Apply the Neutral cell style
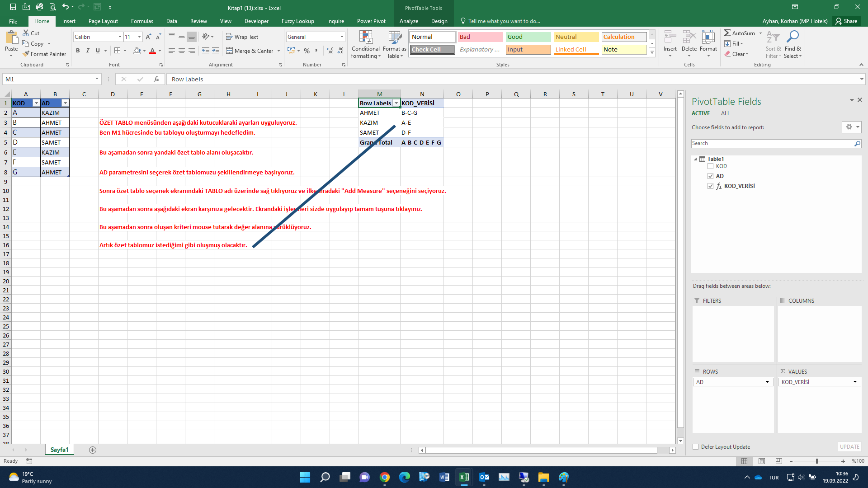The image size is (868, 488). point(576,37)
